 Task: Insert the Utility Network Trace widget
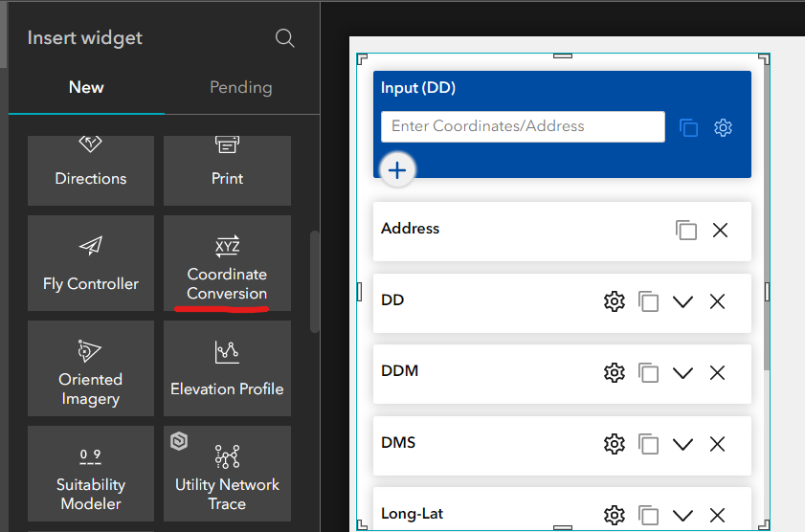point(227,473)
